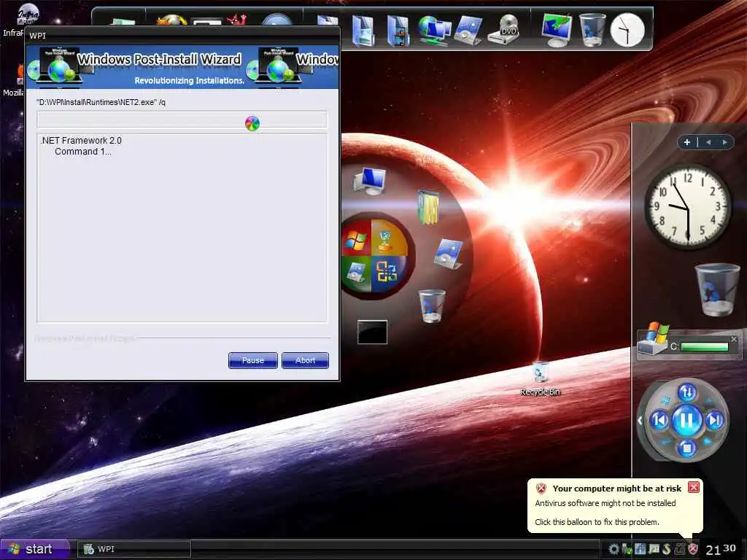
Task: Click the analog clock gadget in sidebar
Action: [x=687, y=207]
